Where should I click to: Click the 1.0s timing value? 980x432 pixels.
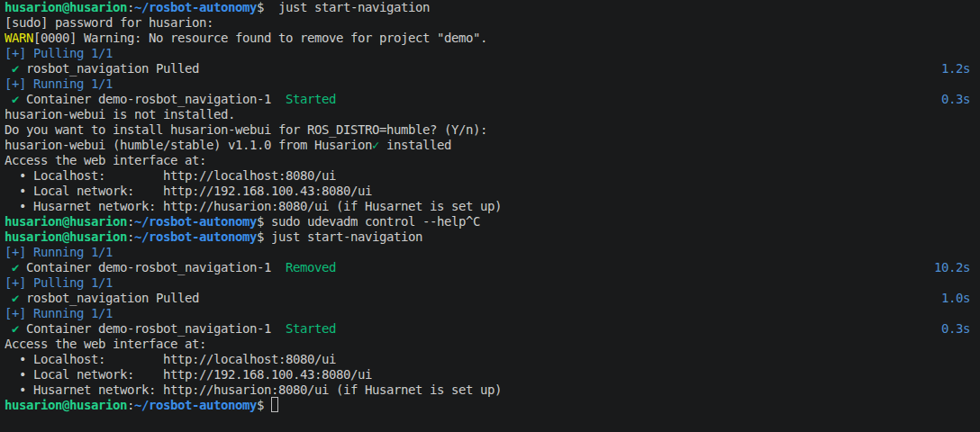pyautogui.click(x=955, y=298)
